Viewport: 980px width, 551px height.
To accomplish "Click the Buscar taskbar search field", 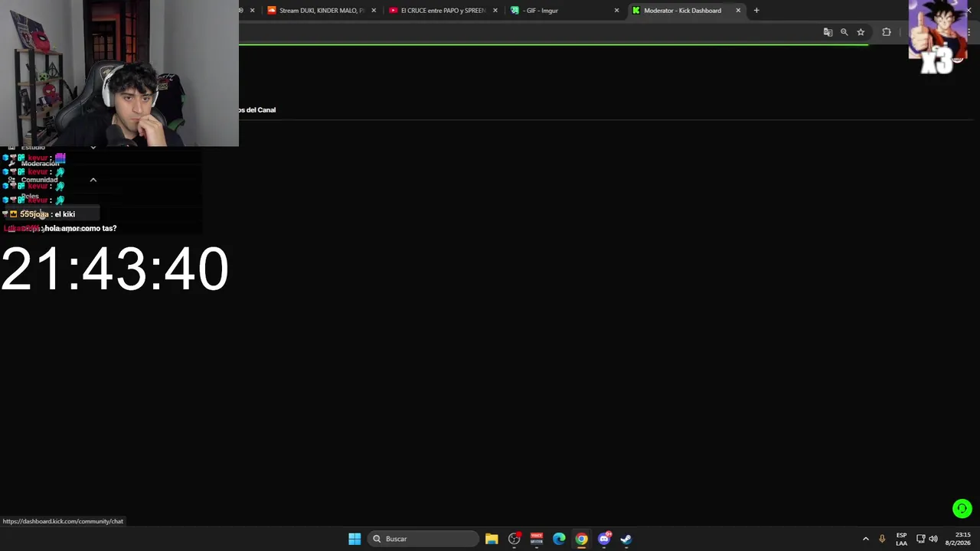I will pyautogui.click(x=423, y=539).
